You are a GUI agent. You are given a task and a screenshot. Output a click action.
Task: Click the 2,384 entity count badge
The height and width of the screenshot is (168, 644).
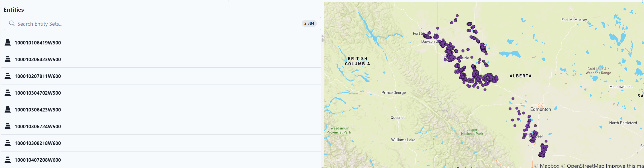click(x=309, y=24)
